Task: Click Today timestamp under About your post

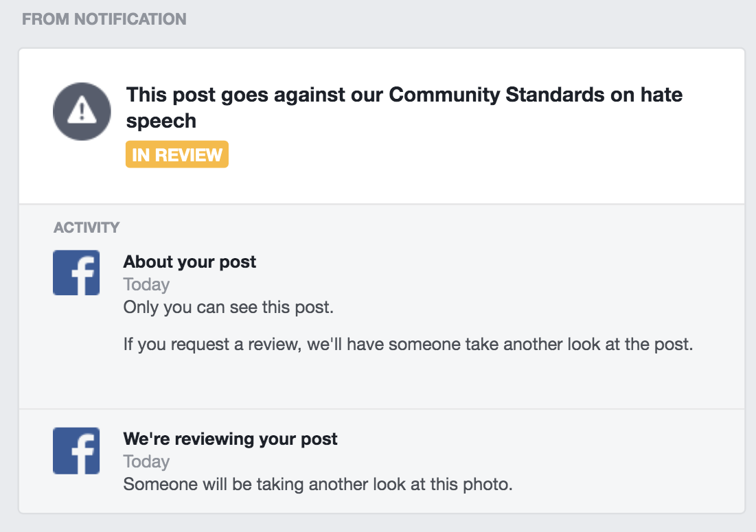Action: 146,284
